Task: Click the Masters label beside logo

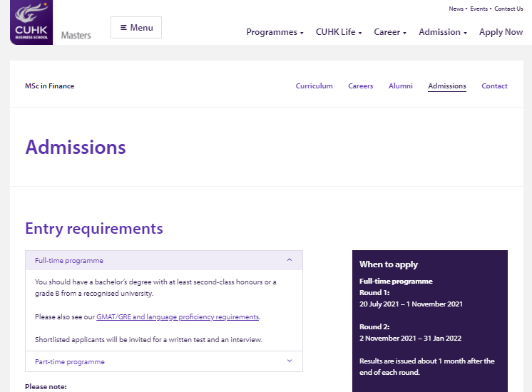Action: click(76, 35)
